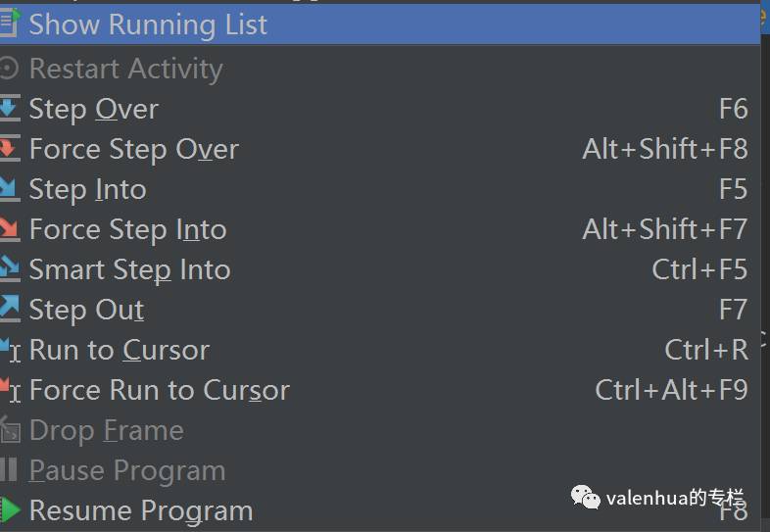Select Show Running List menu entry
The width and height of the screenshot is (770, 532).
click(148, 24)
